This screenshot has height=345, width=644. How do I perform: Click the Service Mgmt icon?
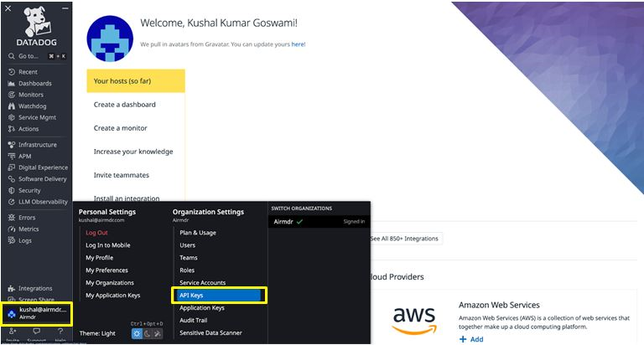(12, 117)
